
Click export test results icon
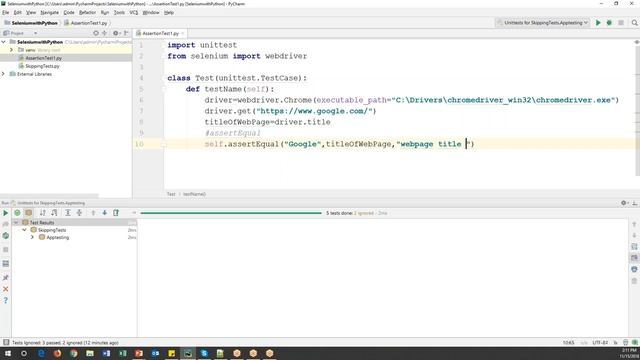pyautogui.click(x=116, y=213)
